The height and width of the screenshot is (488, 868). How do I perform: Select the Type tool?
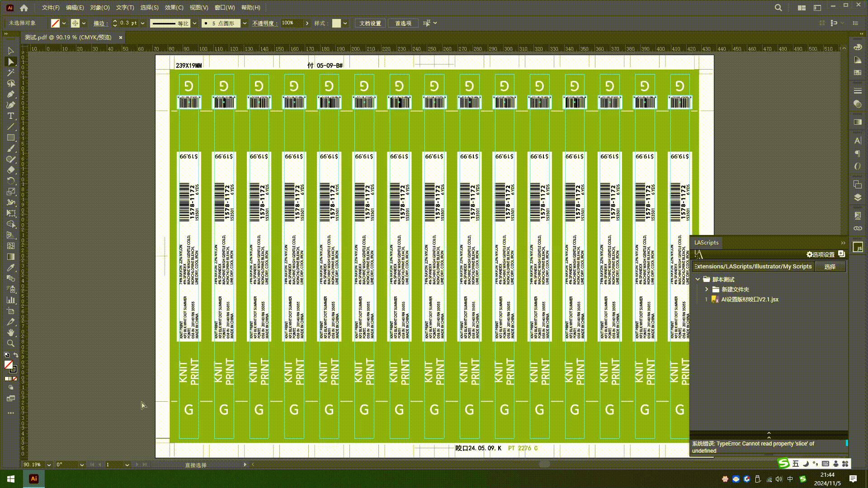point(11,116)
